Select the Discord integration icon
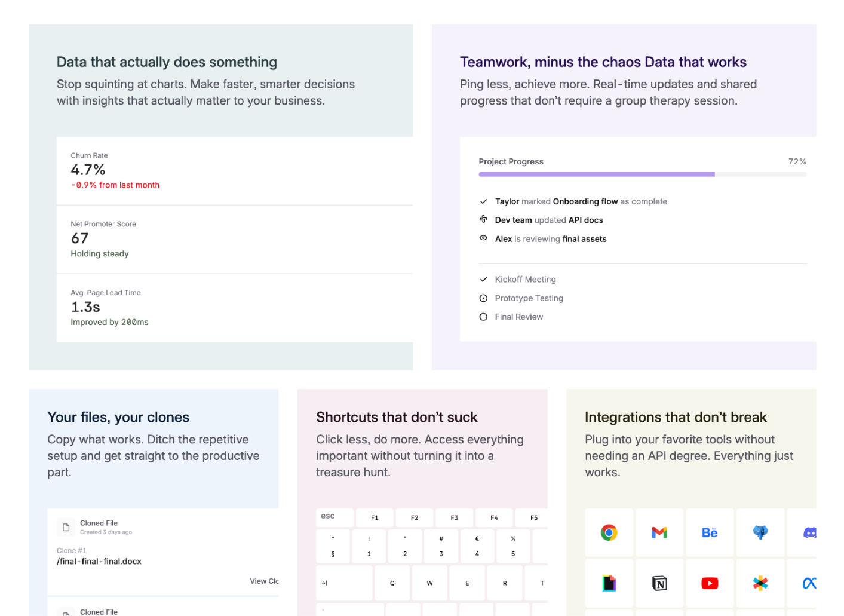The height and width of the screenshot is (616, 844). pyautogui.click(x=809, y=532)
